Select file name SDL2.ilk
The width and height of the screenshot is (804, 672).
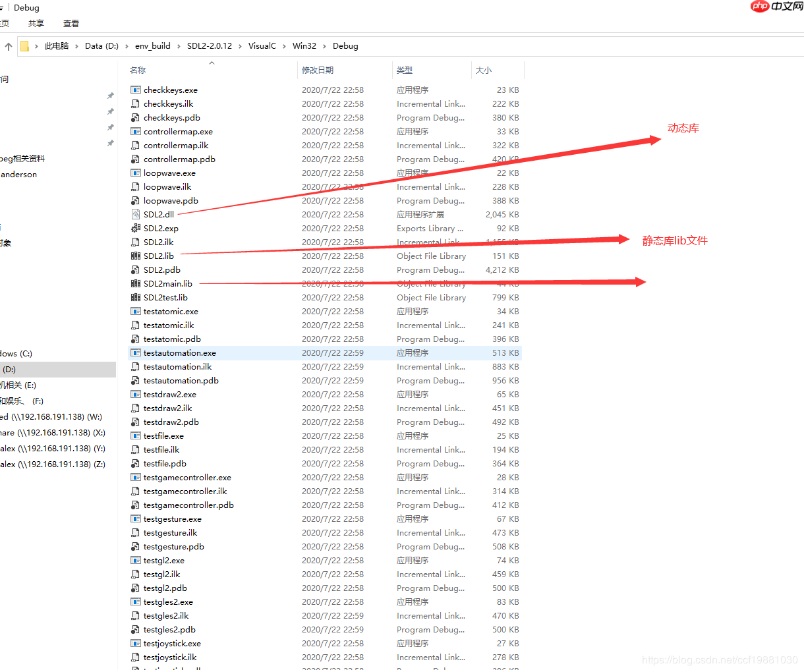click(x=159, y=242)
